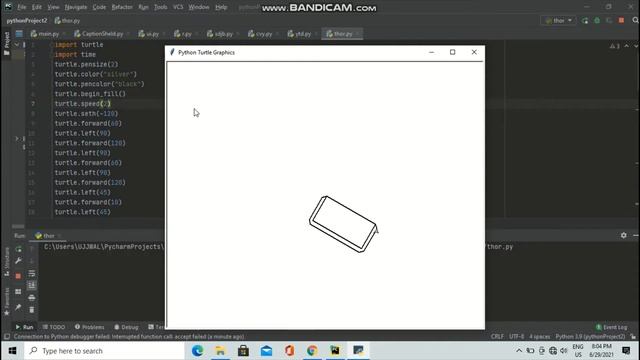Go to previous highlighted error arrow

click(x=627, y=46)
